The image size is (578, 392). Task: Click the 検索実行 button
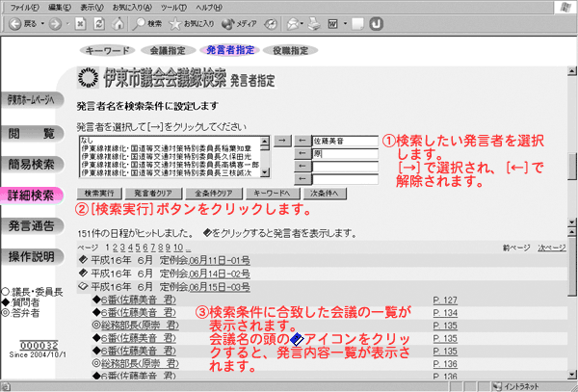click(x=101, y=194)
